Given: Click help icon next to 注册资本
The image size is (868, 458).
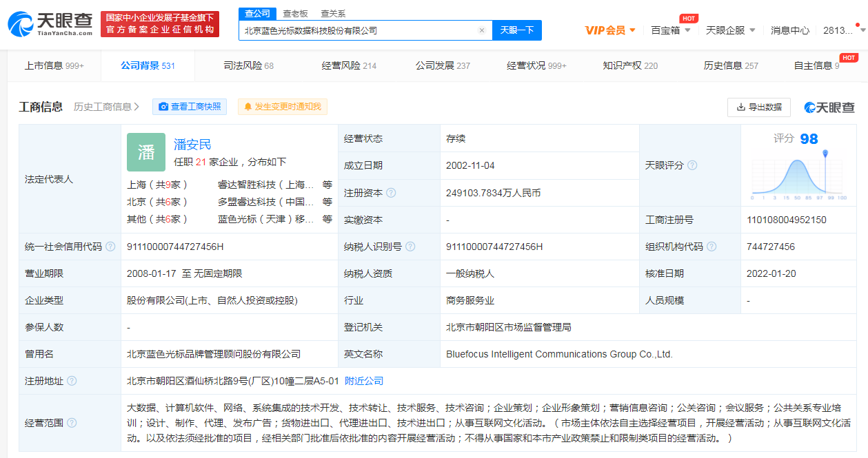Looking at the screenshot, I should pos(391,193).
